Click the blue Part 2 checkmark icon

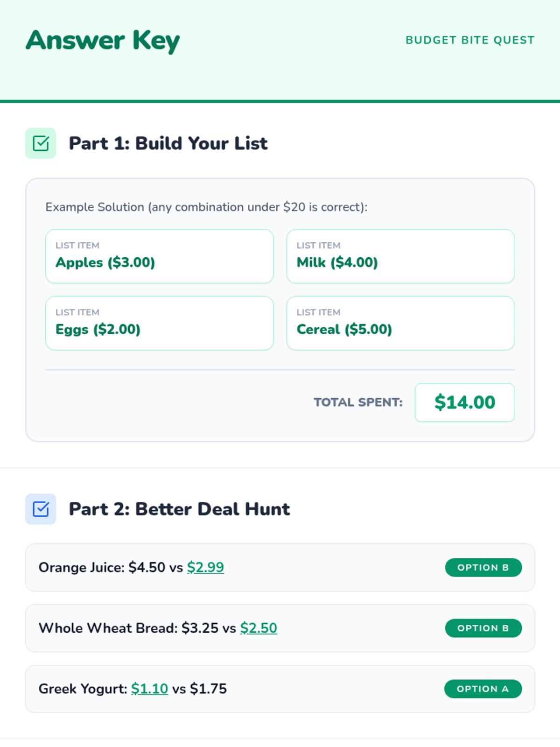[x=41, y=509]
